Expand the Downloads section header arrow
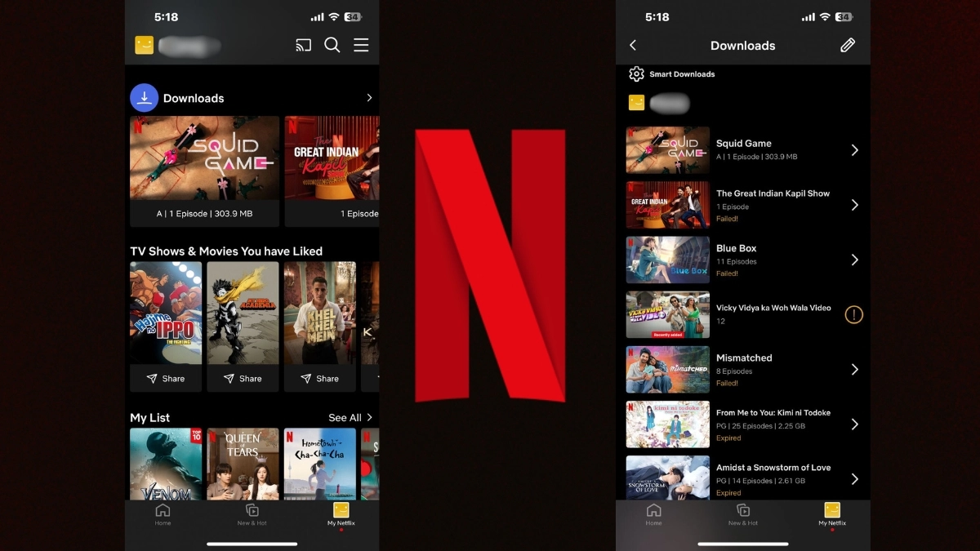The height and width of the screenshot is (551, 980). [368, 97]
